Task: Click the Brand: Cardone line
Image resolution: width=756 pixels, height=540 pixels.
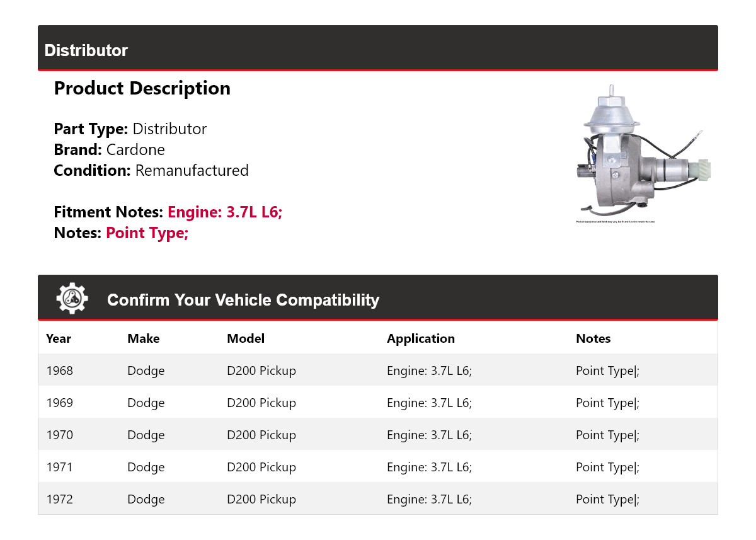Action: [109, 150]
